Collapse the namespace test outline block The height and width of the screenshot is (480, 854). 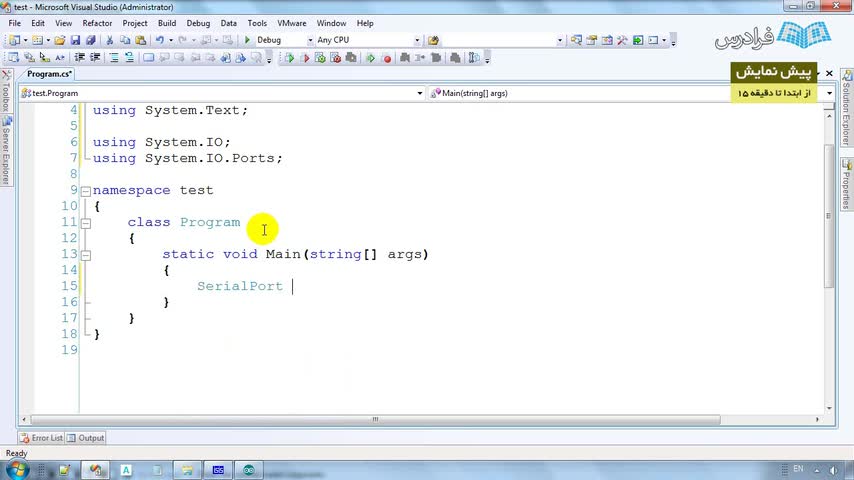tap(86, 191)
